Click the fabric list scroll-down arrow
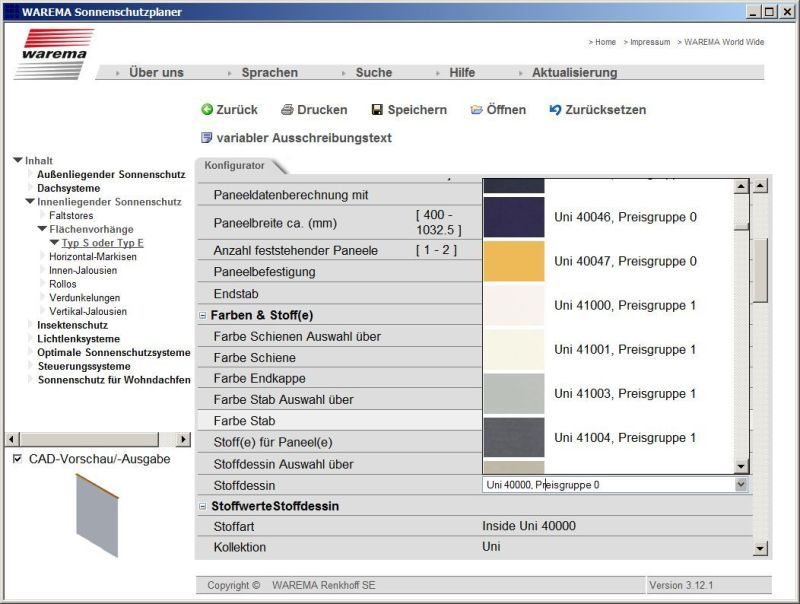This screenshot has width=800, height=604. (741, 466)
